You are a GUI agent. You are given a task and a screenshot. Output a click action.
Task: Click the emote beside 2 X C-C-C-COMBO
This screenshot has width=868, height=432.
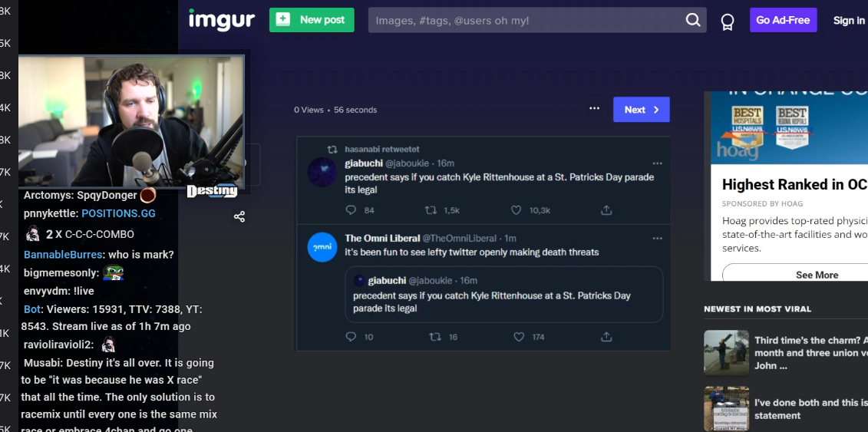coord(33,234)
